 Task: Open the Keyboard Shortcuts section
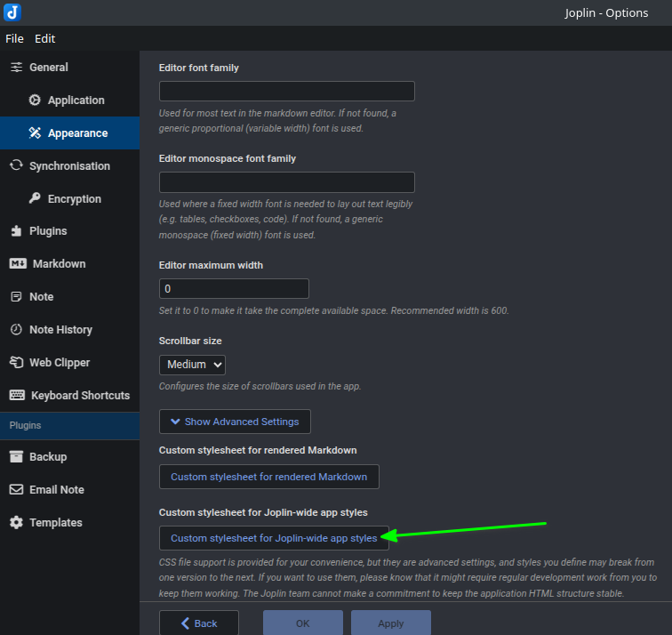69,395
